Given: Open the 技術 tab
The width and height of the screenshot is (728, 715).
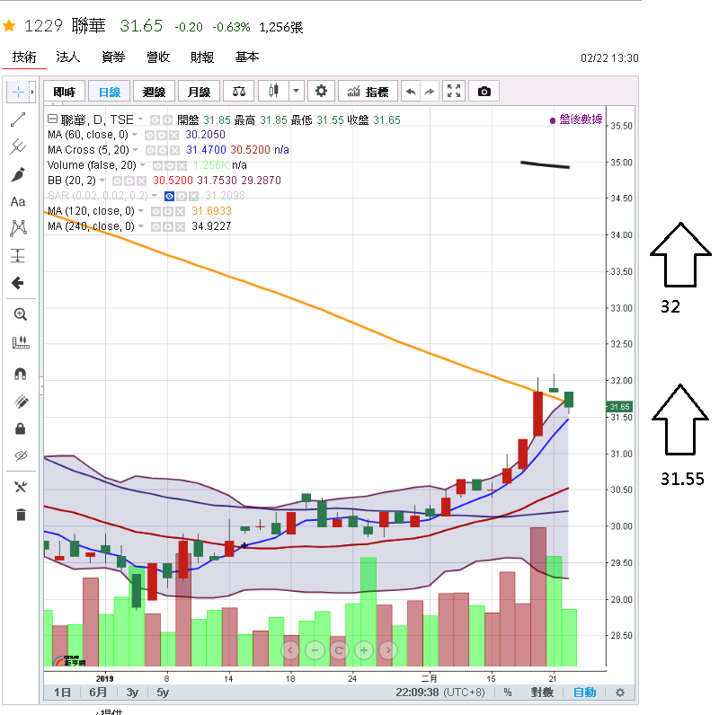Looking at the screenshot, I should 24,57.
